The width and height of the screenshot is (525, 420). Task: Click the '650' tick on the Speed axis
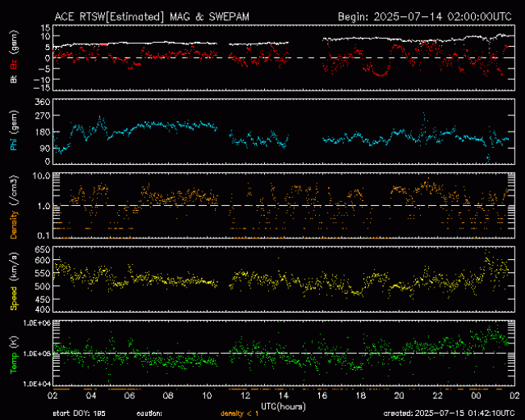pos(43,250)
